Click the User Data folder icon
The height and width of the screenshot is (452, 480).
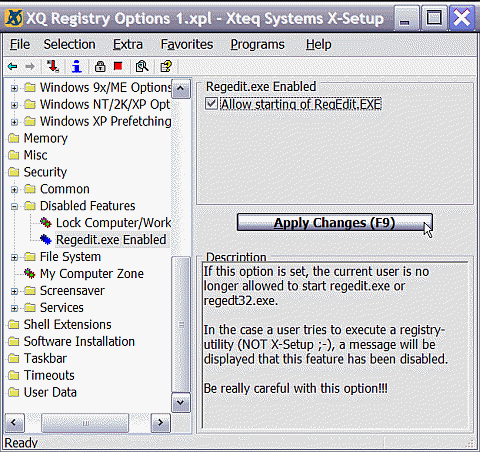click(14, 392)
